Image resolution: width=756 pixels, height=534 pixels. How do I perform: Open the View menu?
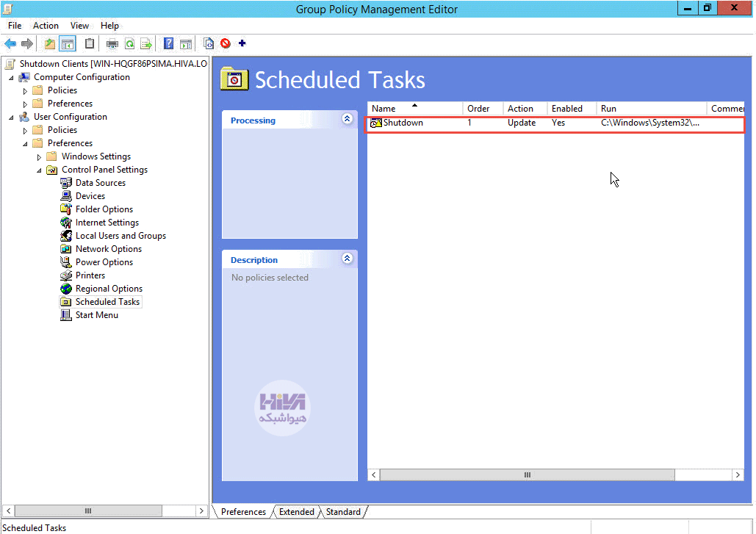click(79, 26)
